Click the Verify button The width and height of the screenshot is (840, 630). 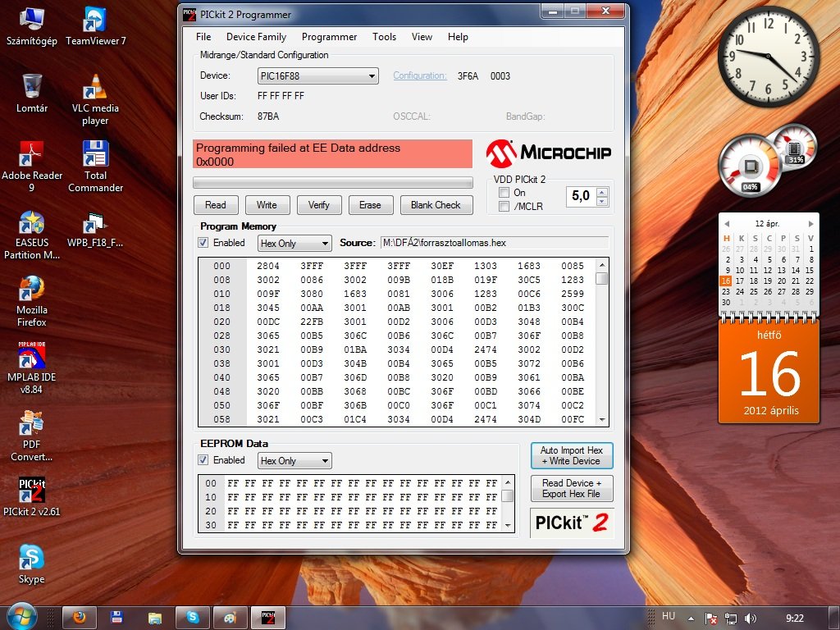point(319,205)
